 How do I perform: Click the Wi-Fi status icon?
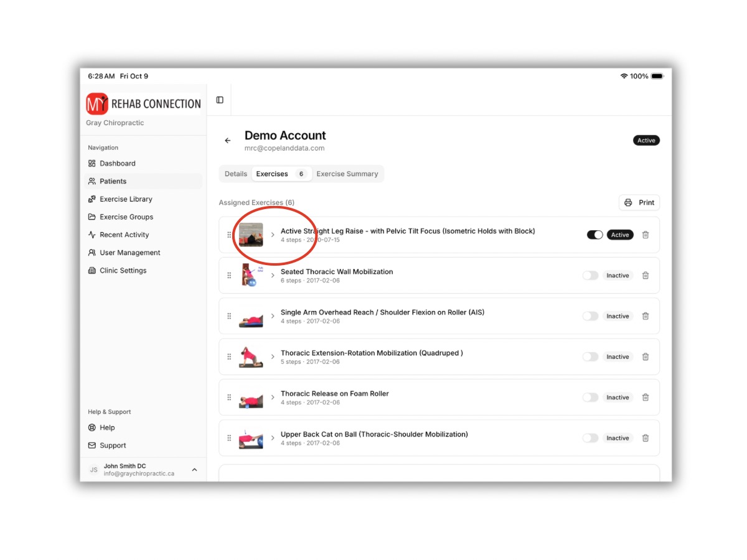click(x=624, y=77)
